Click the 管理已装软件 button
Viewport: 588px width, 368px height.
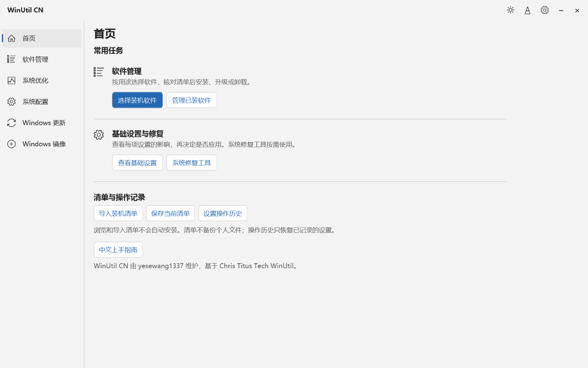pyautogui.click(x=192, y=100)
